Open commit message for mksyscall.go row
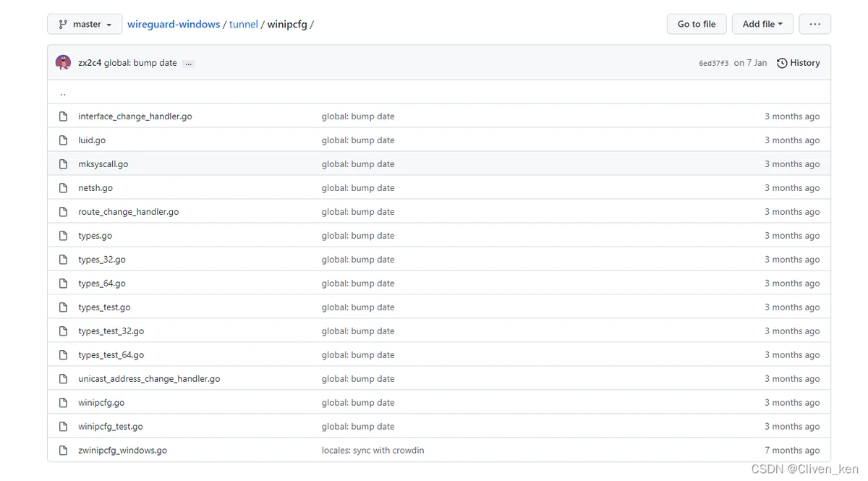This screenshot has height=481, width=868. point(358,164)
